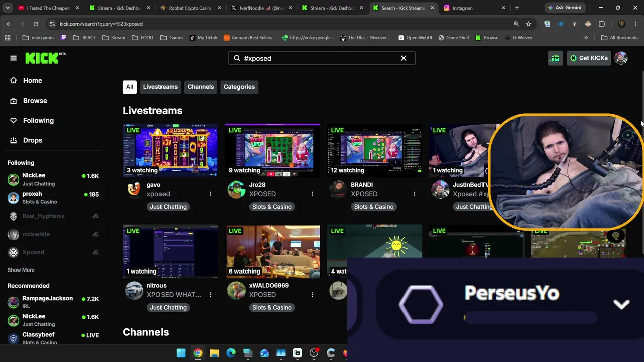This screenshot has width=644, height=362.
Task: Open the Kick user profile avatar
Action: [621, 58]
